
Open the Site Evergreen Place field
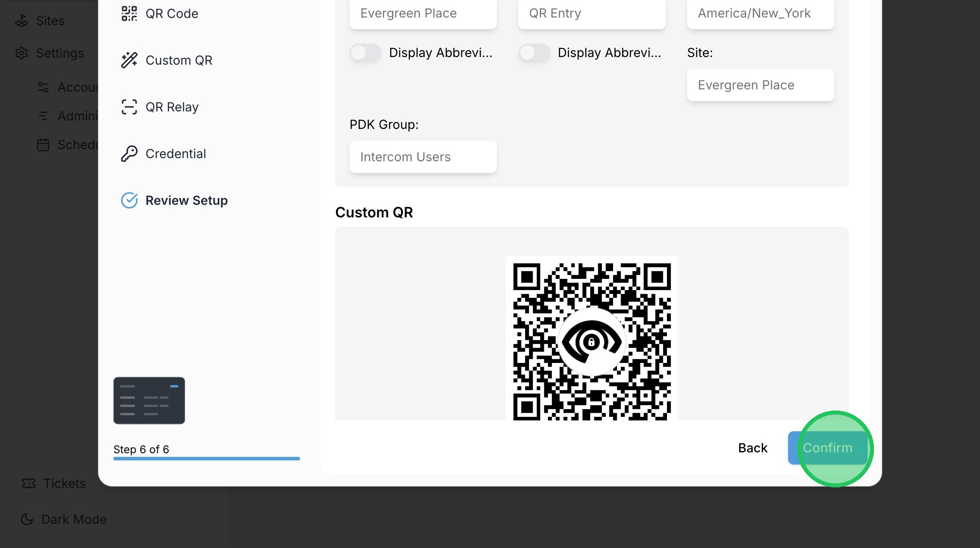[760, 85]
